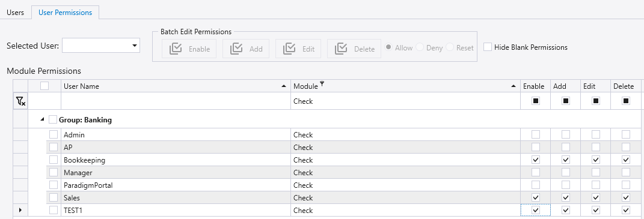
Task: Click the Enable batch edit icon
Action: tap(176, 49)
